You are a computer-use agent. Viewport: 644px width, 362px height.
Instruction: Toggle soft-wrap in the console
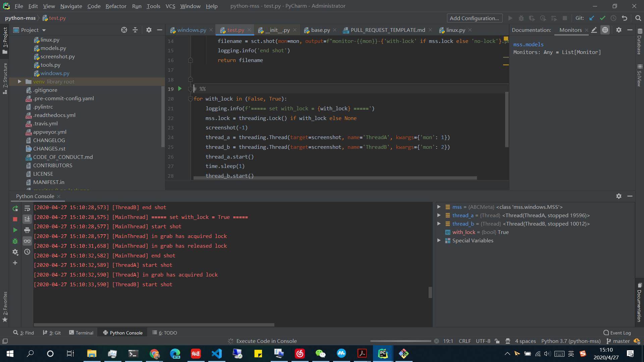pos(27,208)
